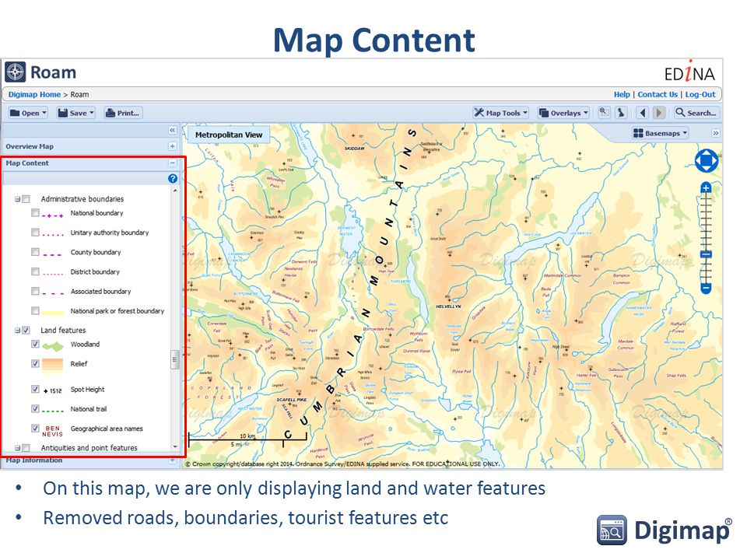Collapse Antiquities and point features node
Viewport: 747px width, 560px height.
pos(18,448)
